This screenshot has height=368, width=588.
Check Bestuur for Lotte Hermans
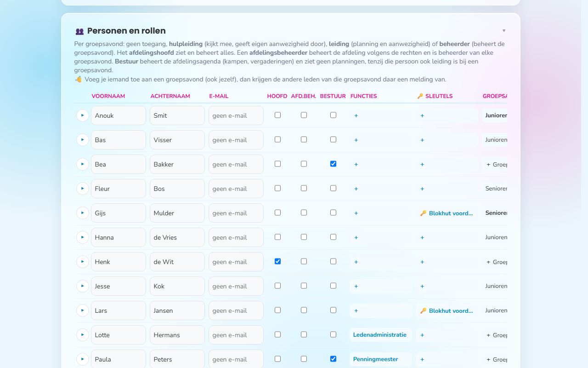point(333,334)
